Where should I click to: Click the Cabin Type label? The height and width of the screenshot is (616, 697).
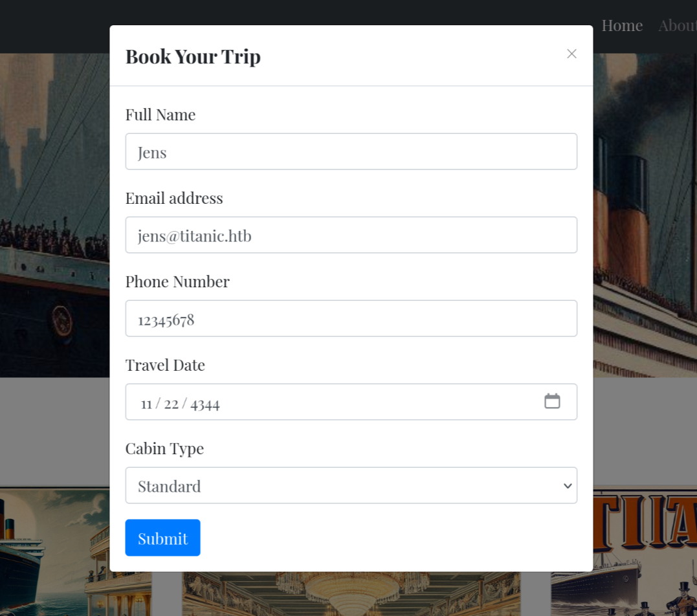point(164,449)
